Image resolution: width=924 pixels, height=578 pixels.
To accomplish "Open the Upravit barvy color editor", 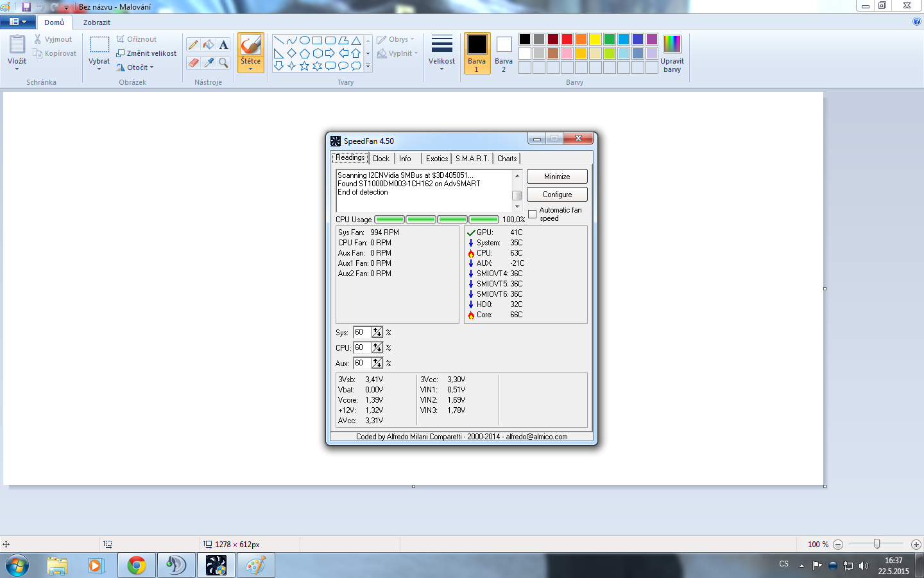I will [672, 53].
